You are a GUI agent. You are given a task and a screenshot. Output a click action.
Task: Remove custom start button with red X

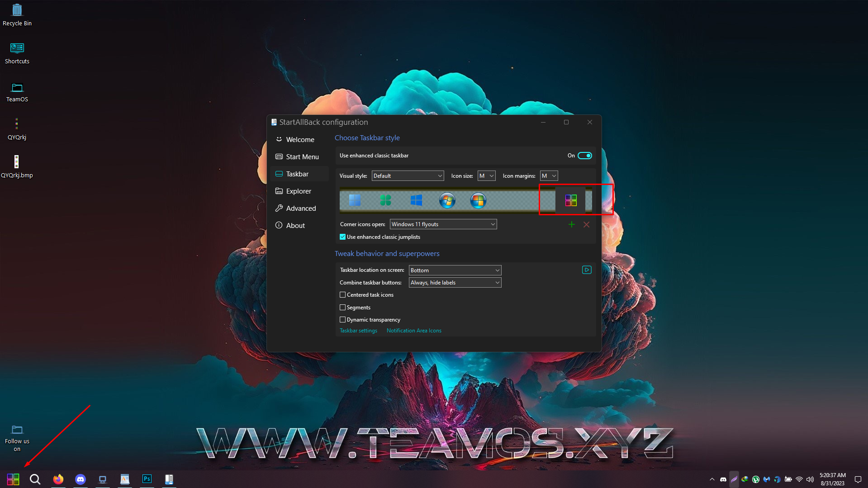pos(586,224)
